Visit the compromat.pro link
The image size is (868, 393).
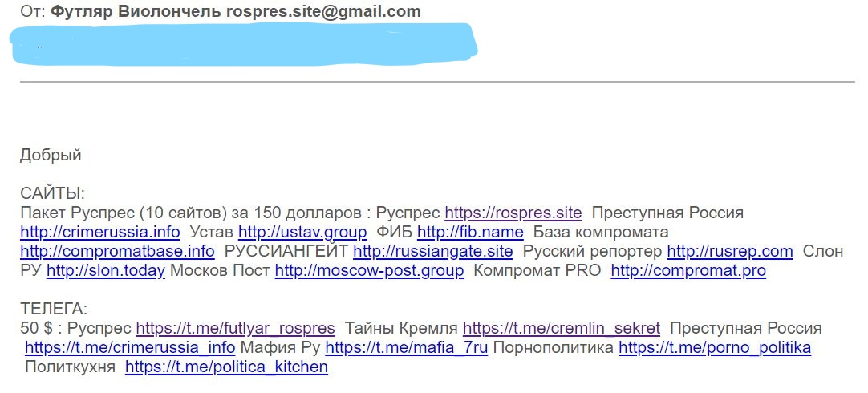pyautogui.click(x=688, y=270)
